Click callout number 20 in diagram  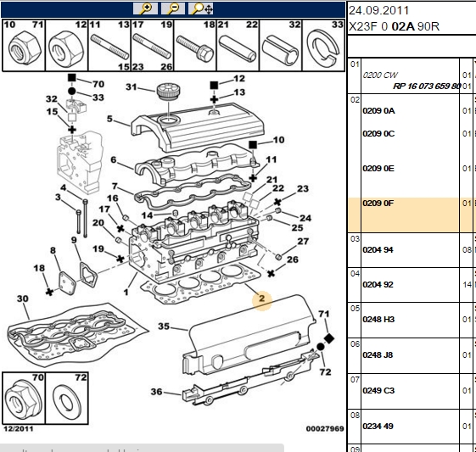pos(98,223)
